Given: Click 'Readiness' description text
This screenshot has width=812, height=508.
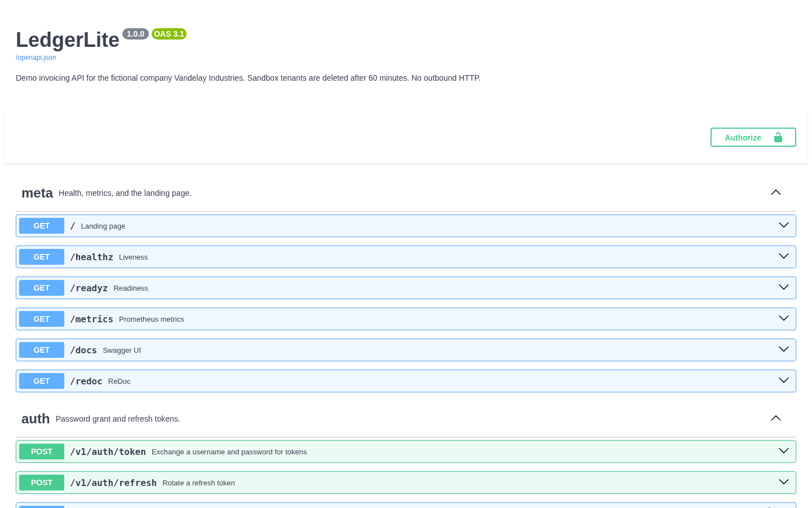Looking at the screenshot, I should point(131,288).
